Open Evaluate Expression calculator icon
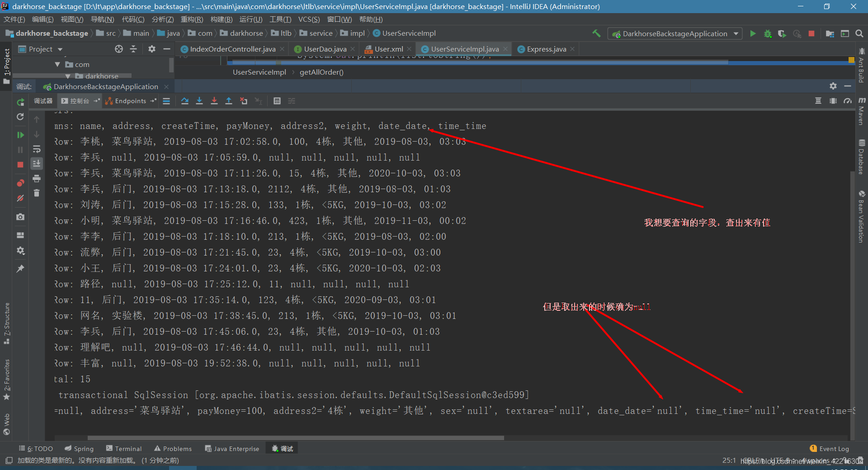This screenshot has width=868, height=470. click(277, 101)
